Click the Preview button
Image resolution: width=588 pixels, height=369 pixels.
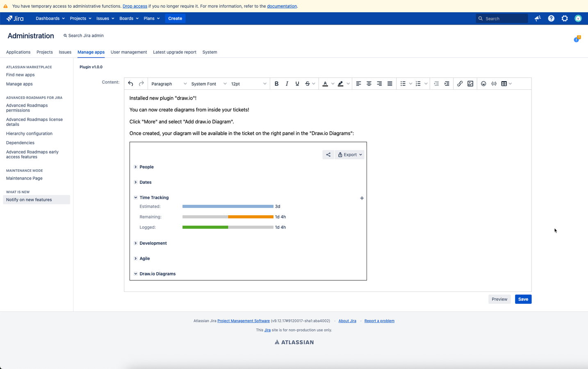pyautogui.click(x=499, y=299)
